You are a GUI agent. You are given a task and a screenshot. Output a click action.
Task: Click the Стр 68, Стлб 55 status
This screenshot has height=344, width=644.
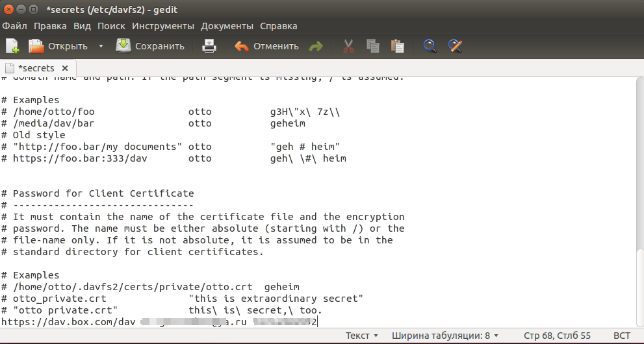tap(557, 336)
